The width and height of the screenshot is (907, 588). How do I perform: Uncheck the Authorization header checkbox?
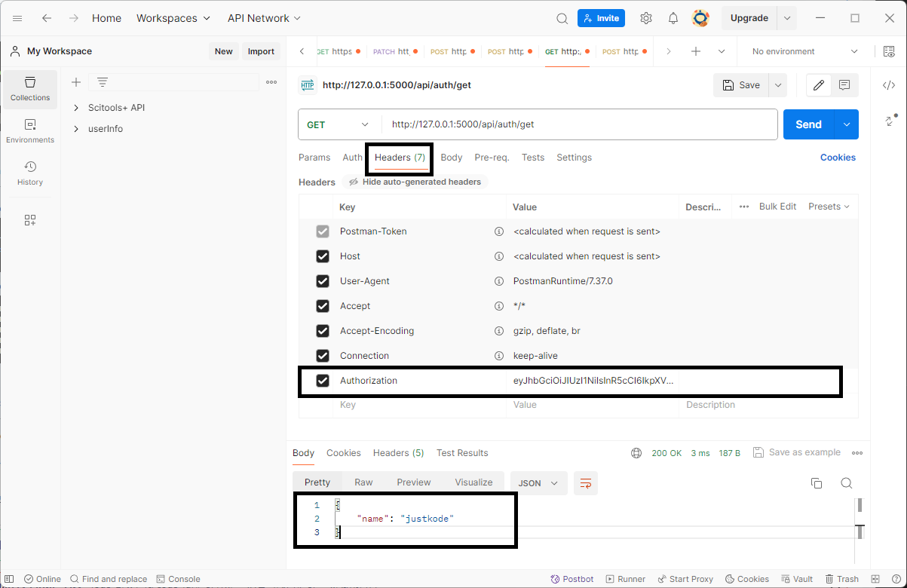click(323, 381)
